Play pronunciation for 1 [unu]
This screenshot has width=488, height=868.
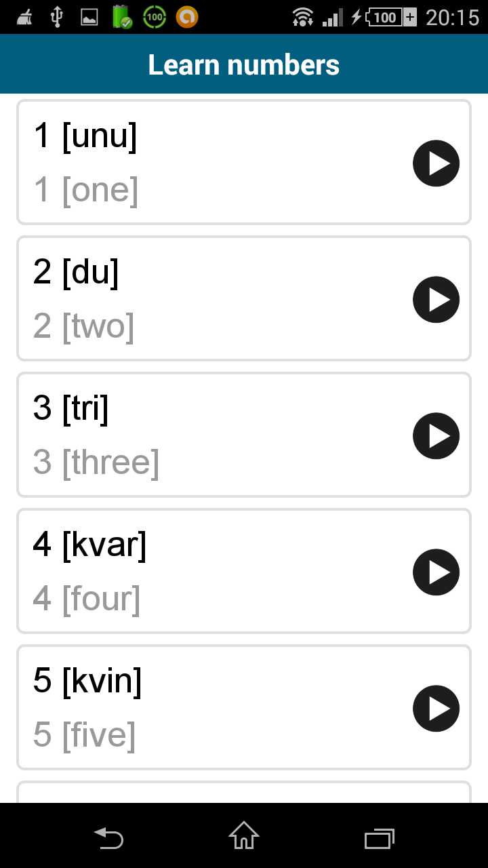436,163
